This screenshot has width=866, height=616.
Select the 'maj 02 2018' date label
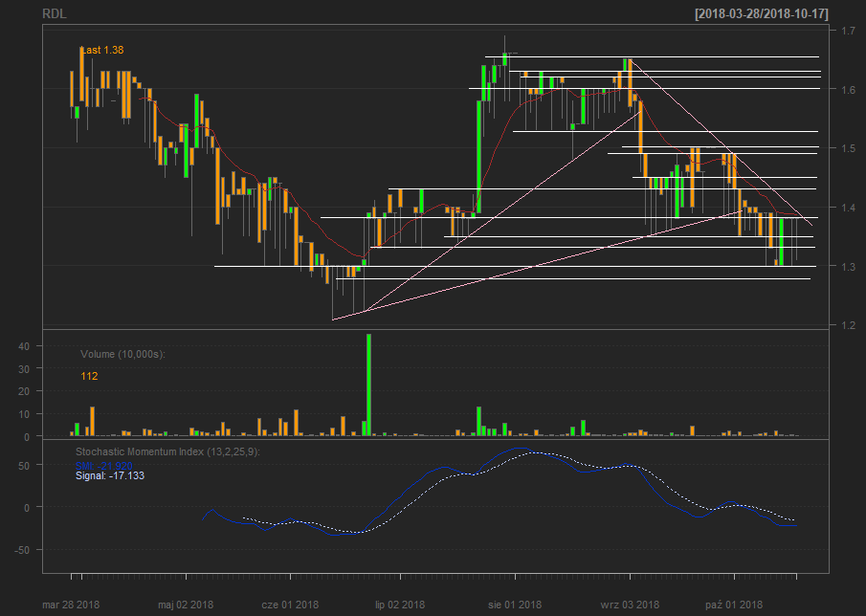(186, 605)
